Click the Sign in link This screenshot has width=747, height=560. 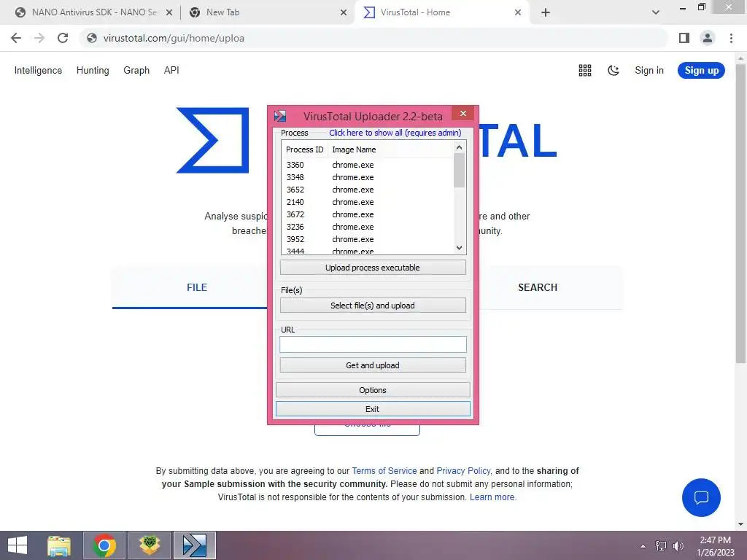(649, 71)
